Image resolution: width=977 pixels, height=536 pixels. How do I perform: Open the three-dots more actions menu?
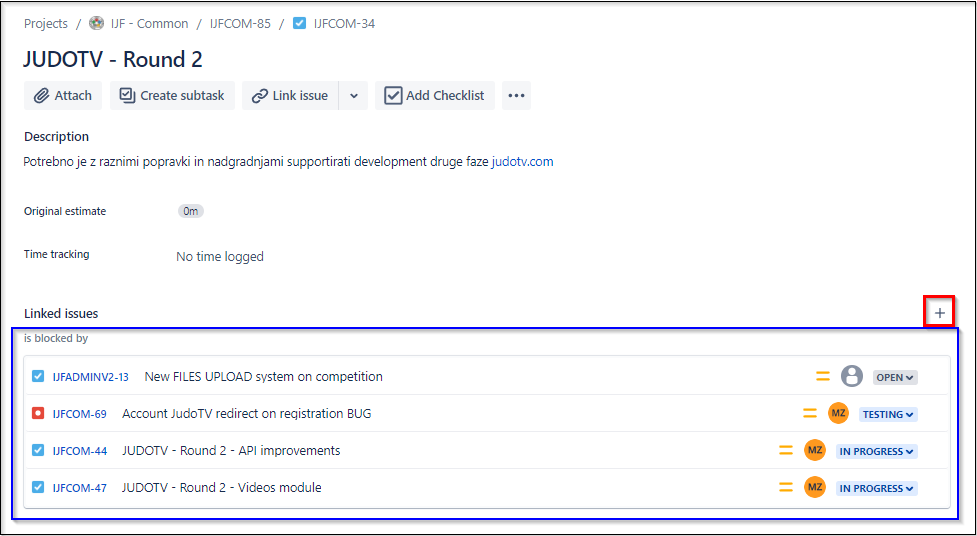[517, 95]
